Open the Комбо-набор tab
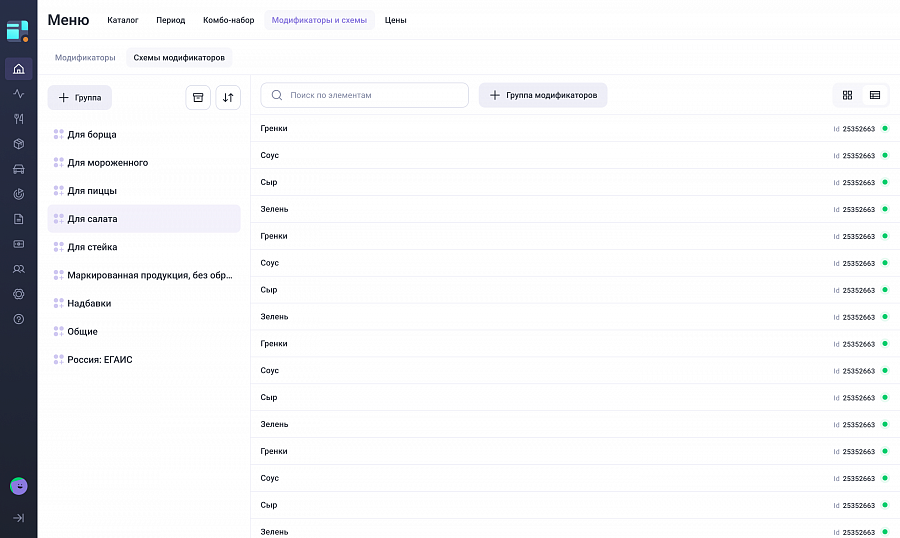The image size is (900, 538). pyautogui.click(x=228, y=20)
